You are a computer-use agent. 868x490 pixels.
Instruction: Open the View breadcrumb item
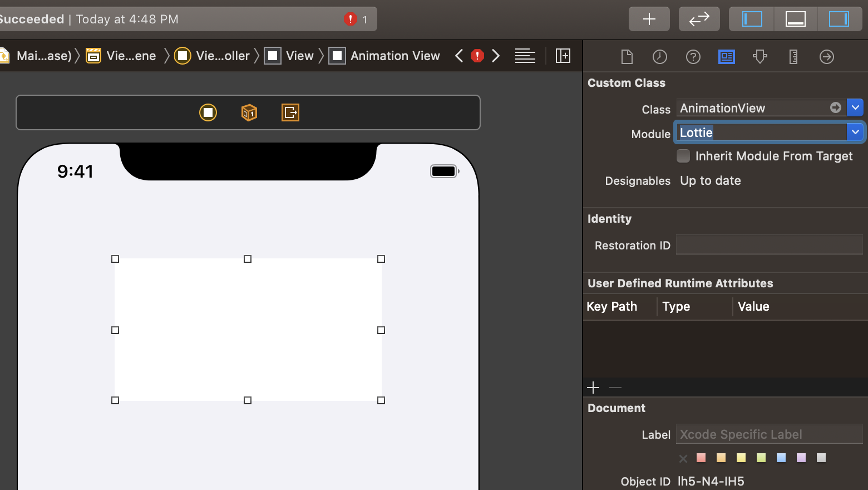pos(289,56)
